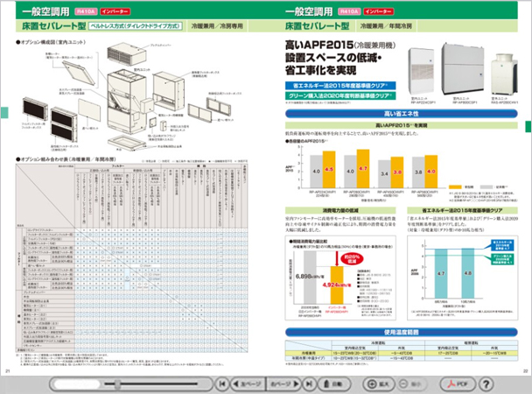The width and height of the screenshot is (532, 394).
Task: Click the exploded indoor unit diagram
Action: [125, 103]
